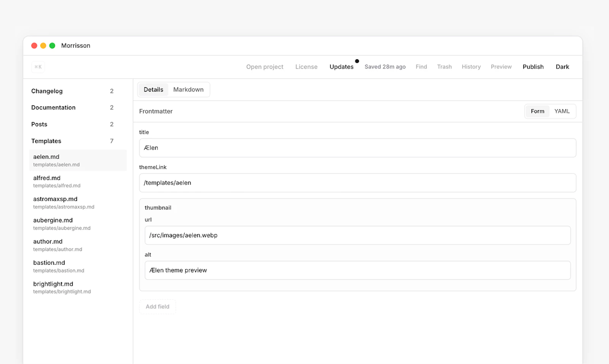
Task: Click the Publish button
Action: pos(533,67)
